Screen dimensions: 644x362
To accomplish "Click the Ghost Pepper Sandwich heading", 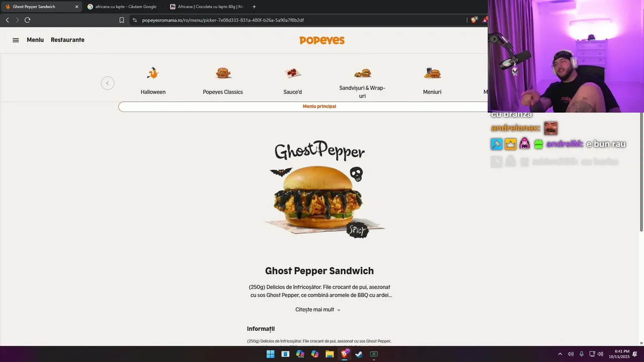I will coord(319,271).
